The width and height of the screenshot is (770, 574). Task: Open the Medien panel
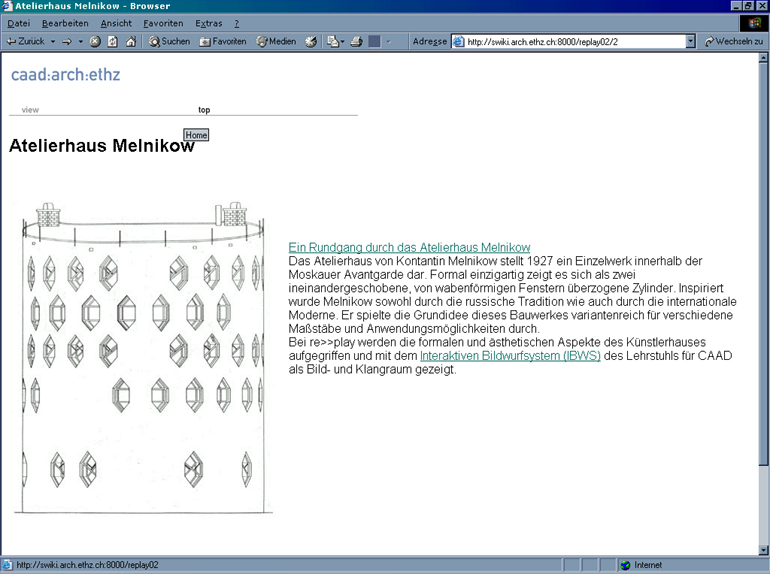276,41
